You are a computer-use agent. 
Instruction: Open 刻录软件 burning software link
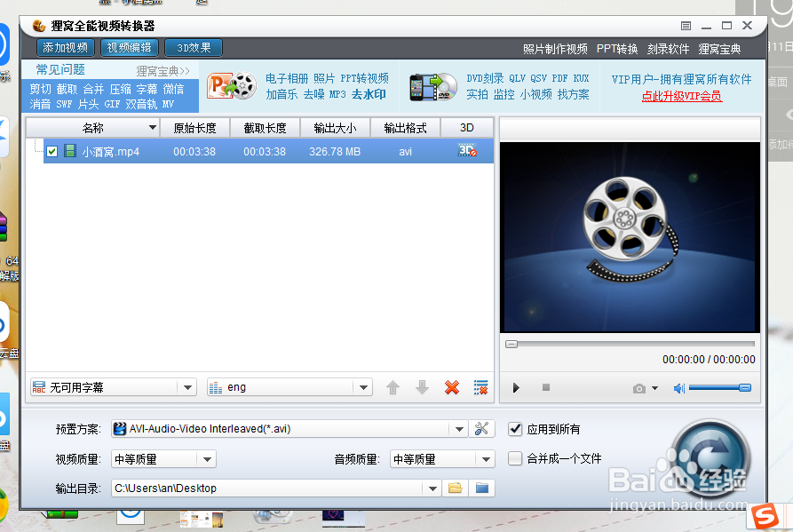coord(668,49)
